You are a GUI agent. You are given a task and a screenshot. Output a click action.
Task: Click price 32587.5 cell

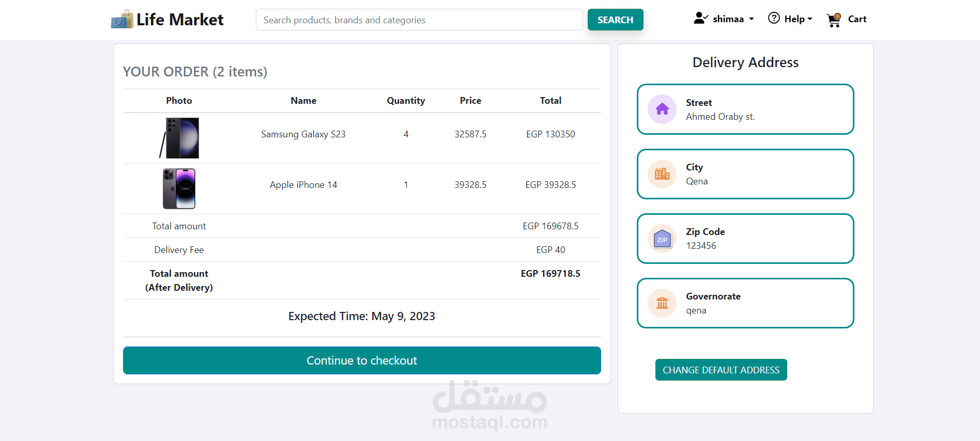click(x=470, y=134)
